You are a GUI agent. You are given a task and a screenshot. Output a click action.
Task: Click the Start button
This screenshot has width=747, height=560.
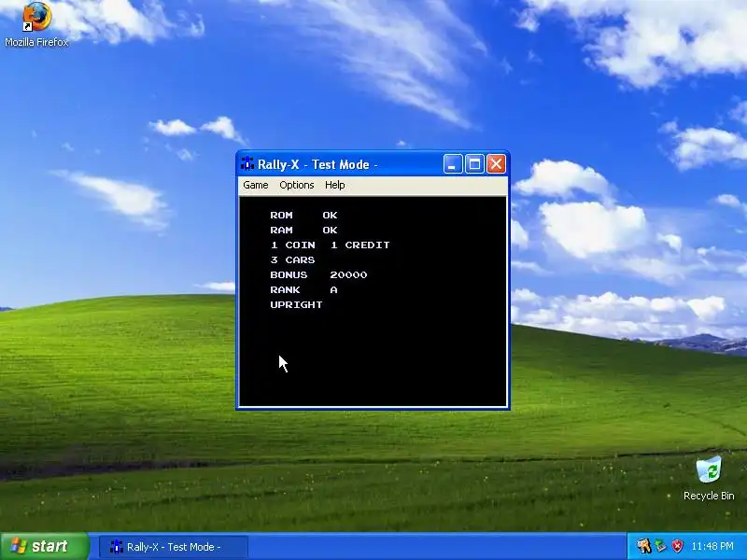tap(44, 546)
